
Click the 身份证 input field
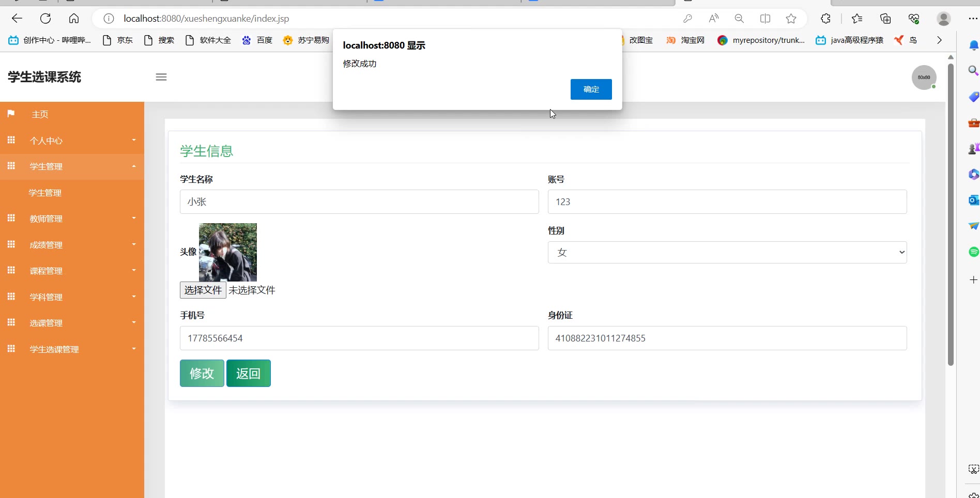click(x=727, y=338)
